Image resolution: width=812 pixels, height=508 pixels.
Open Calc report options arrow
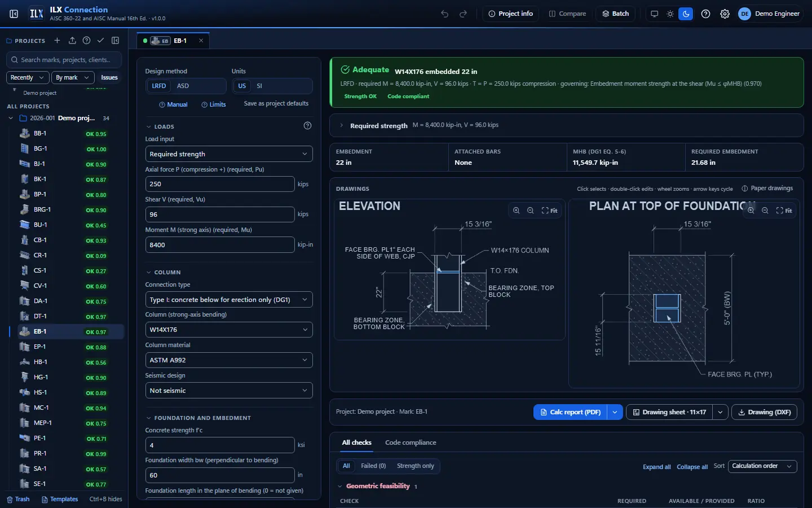pos(615,412)
